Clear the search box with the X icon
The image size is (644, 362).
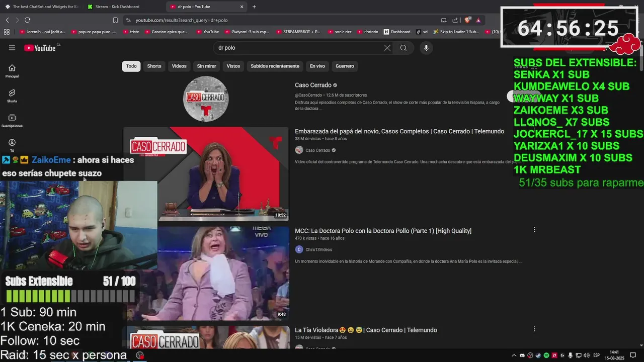pos(387,48)
